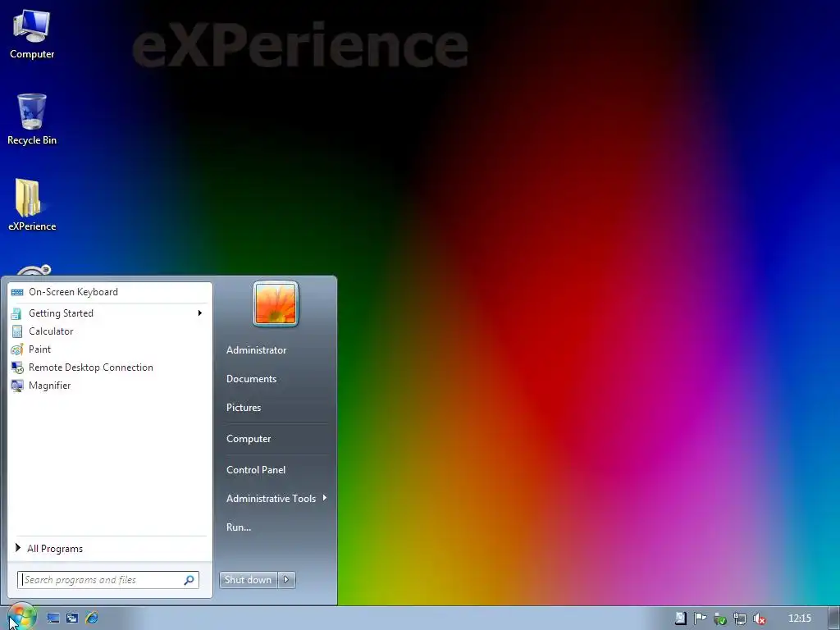
Task: Expand the Administrative Tools submenu
Action: tap(276, 499)
